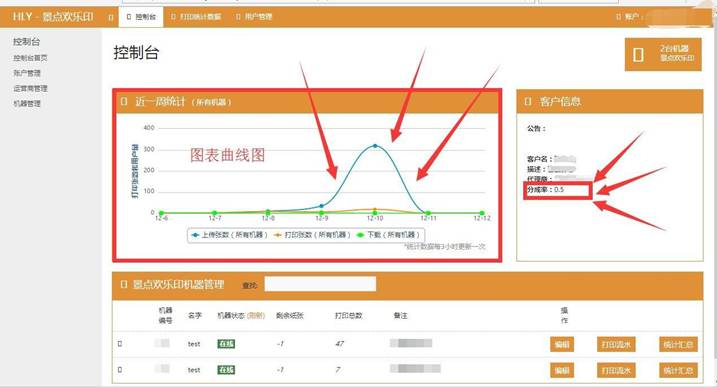Click the blue peak data point at 12-10

[x=375, y=146]
